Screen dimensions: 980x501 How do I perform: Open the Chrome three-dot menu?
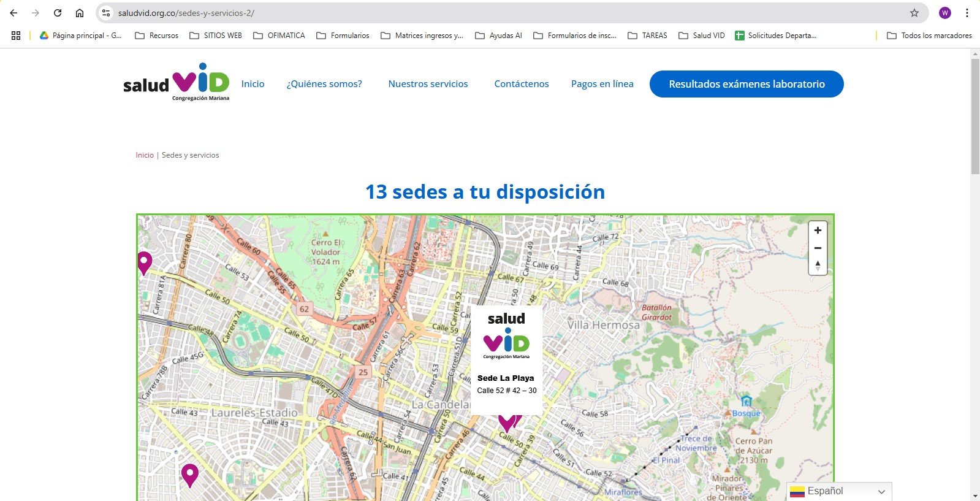click(967, 13)
